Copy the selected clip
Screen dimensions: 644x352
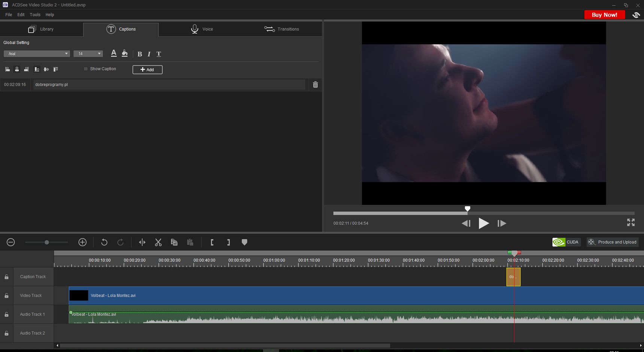pos(174,243)
